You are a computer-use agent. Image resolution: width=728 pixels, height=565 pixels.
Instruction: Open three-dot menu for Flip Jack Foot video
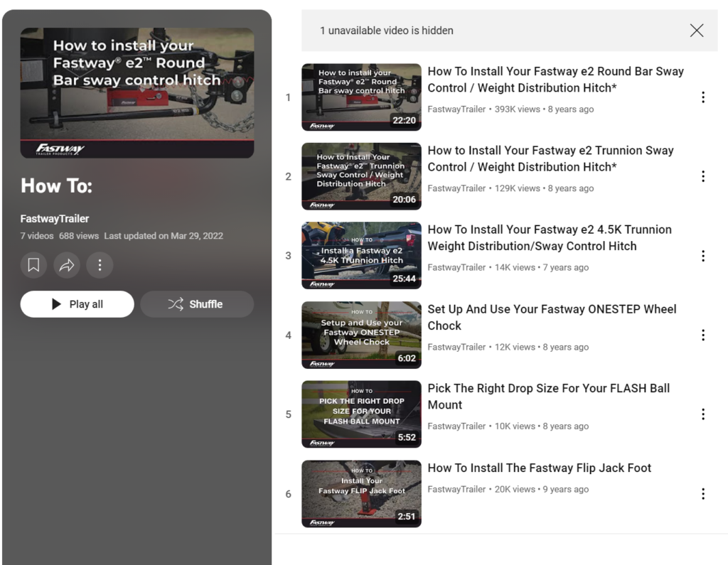(702, 494)
